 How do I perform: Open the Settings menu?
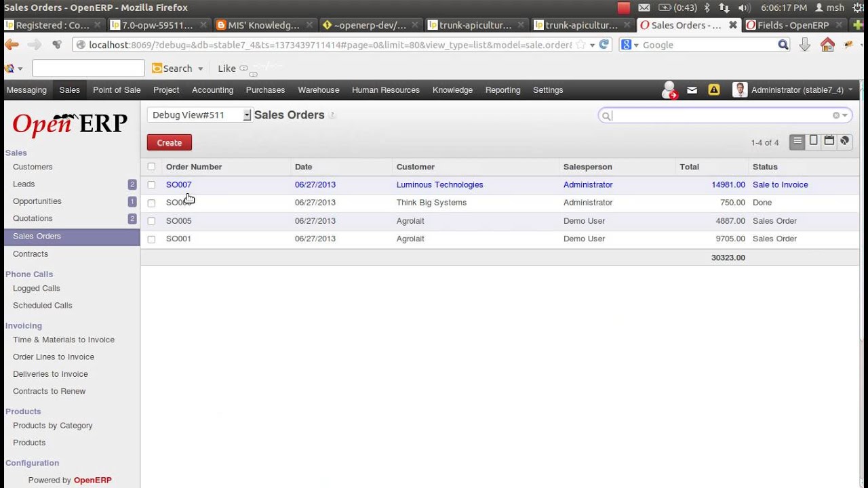click(x=548, y=89)
